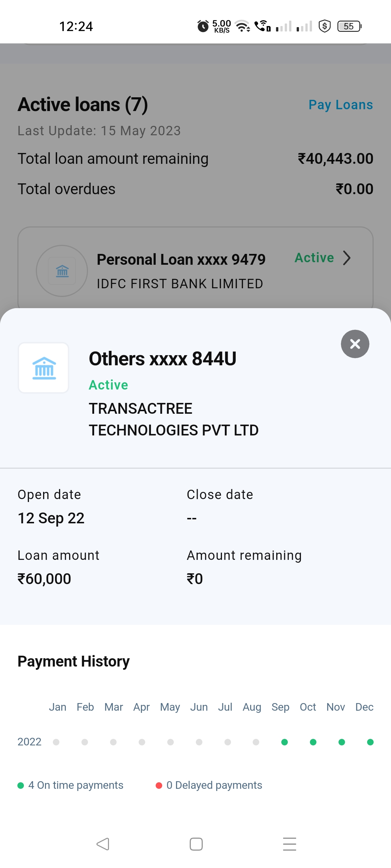391x868 pixels.
Task: Select the October 2022 payment dot
Action: click(x=313, y=742)
